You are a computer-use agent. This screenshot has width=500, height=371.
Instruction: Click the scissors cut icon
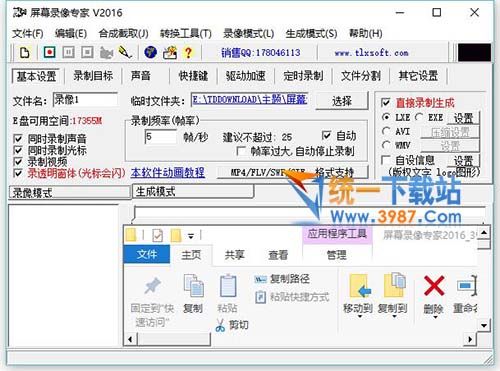(x=220, y=325)
